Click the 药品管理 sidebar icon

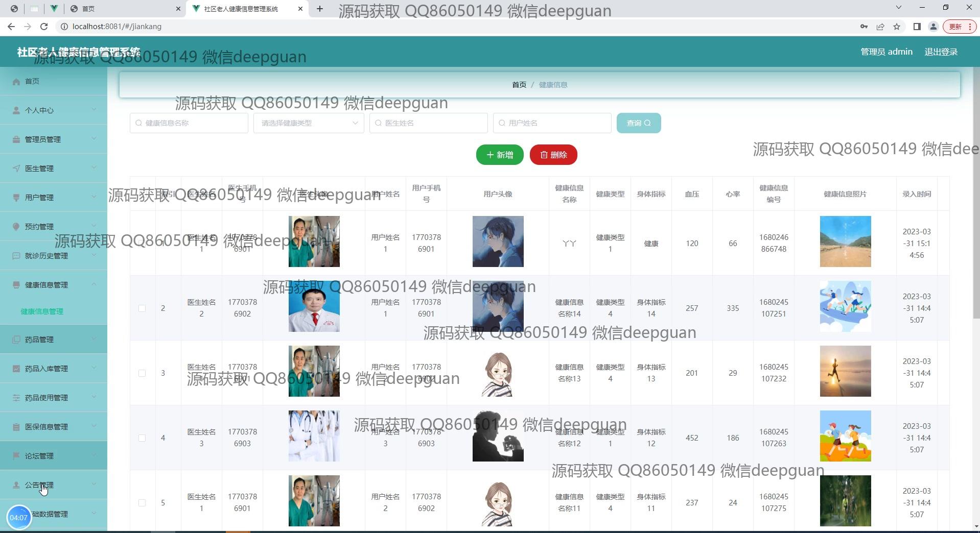16,340
